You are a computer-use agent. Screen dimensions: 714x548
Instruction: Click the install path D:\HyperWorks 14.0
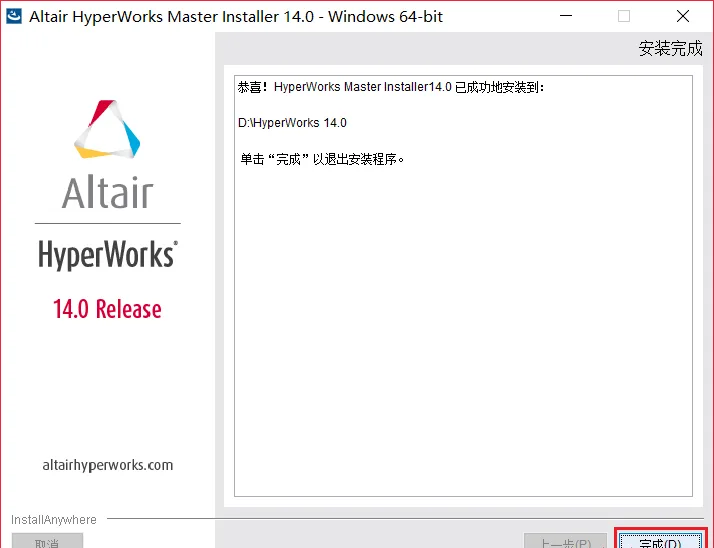pyautogui.click(x=292, y=123)
